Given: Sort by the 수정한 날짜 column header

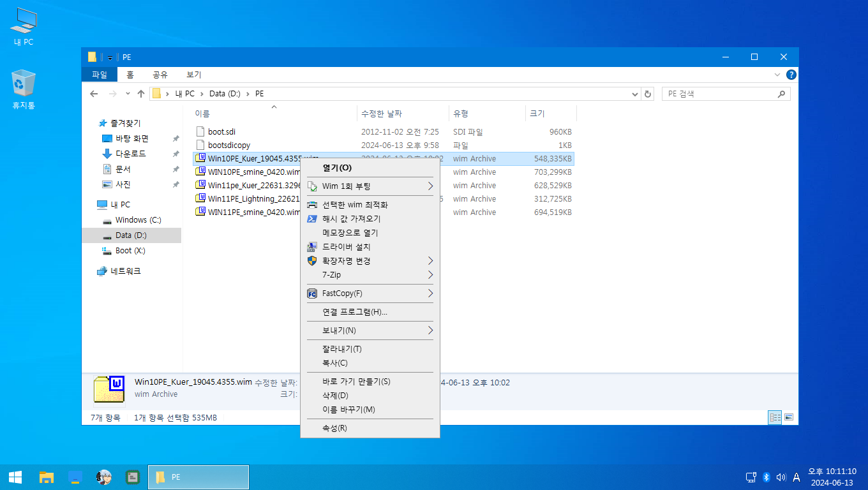Looking at the screenshot, I should click(x=403, y=114).
